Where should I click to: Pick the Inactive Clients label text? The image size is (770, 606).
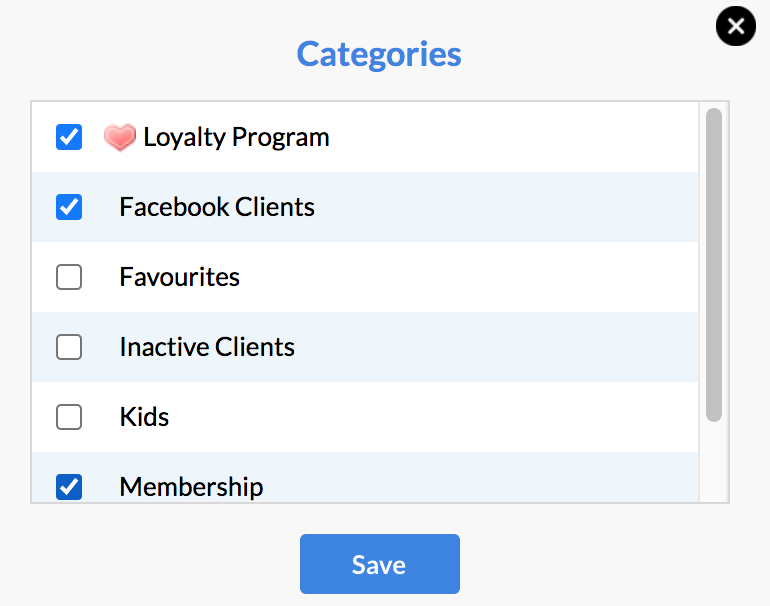click(x=207, y=347)
